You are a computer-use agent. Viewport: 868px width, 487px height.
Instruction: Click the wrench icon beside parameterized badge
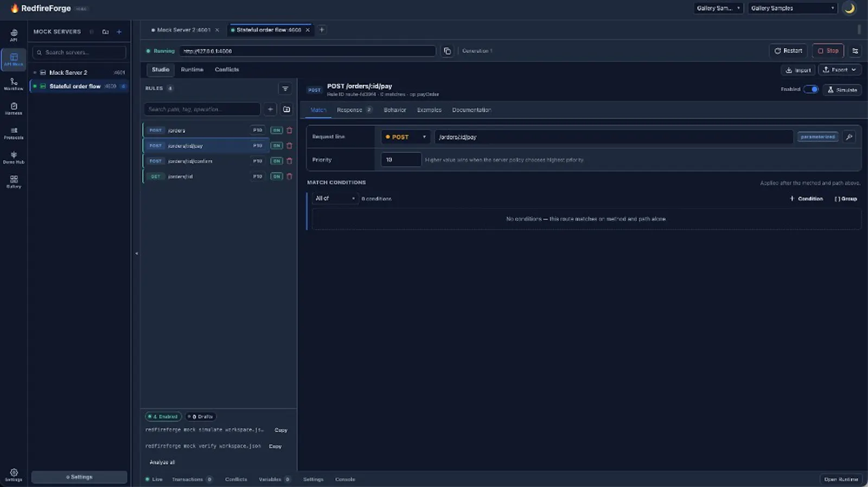click(849, 137)
